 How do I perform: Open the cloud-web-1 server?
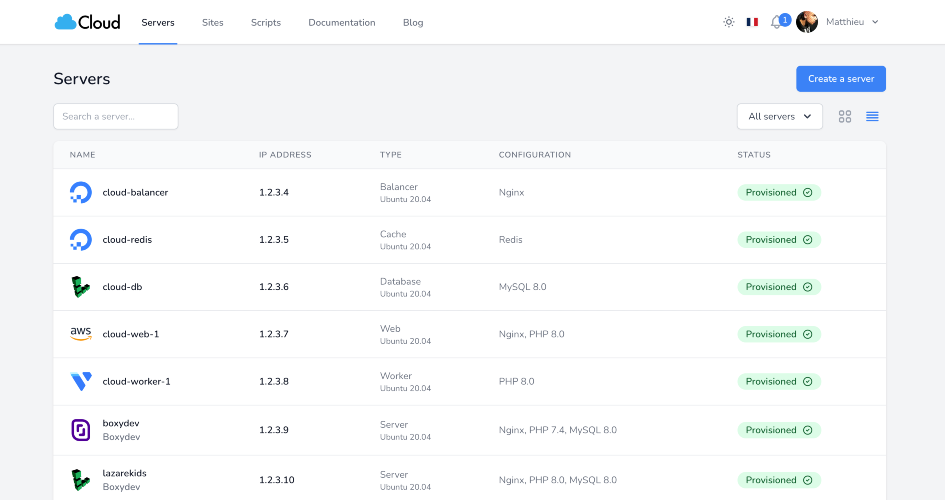(x=131, y=334)
